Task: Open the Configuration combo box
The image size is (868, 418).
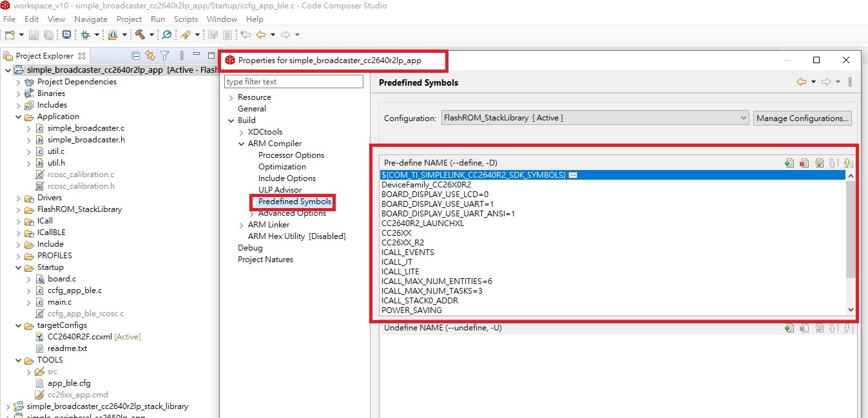Action: (x=595, y=118)
